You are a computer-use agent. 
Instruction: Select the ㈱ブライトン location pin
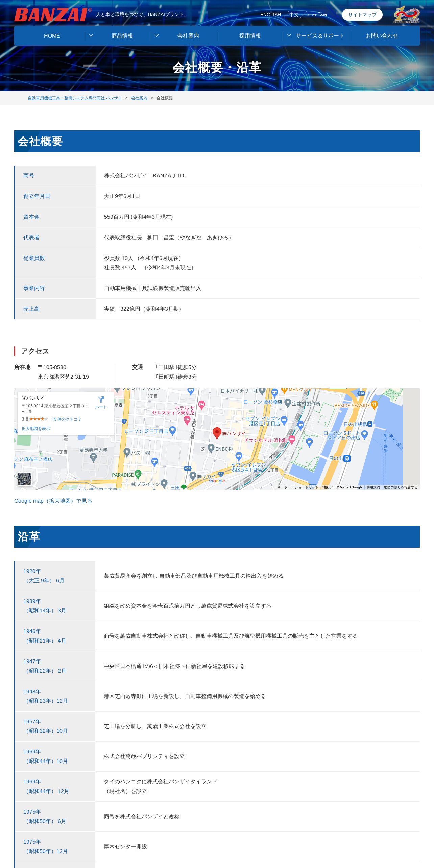click(x=164, y=484)
